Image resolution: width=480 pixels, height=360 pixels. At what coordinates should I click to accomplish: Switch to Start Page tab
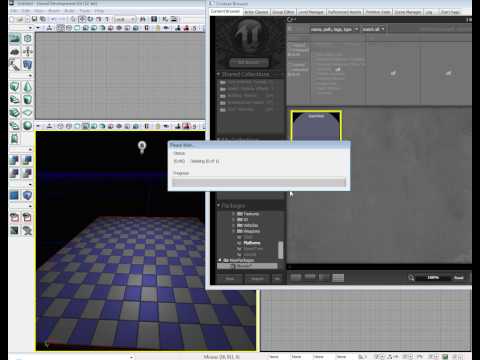coord(450,12)
